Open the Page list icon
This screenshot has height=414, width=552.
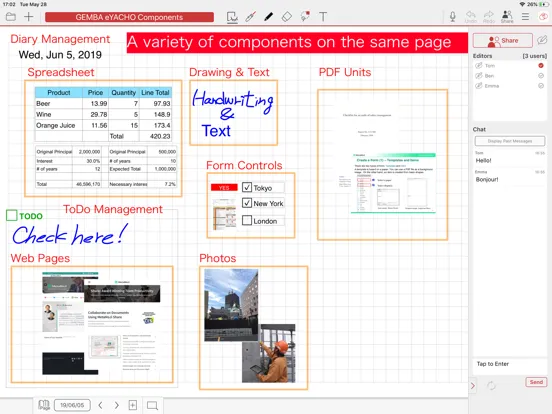point(44,405)
